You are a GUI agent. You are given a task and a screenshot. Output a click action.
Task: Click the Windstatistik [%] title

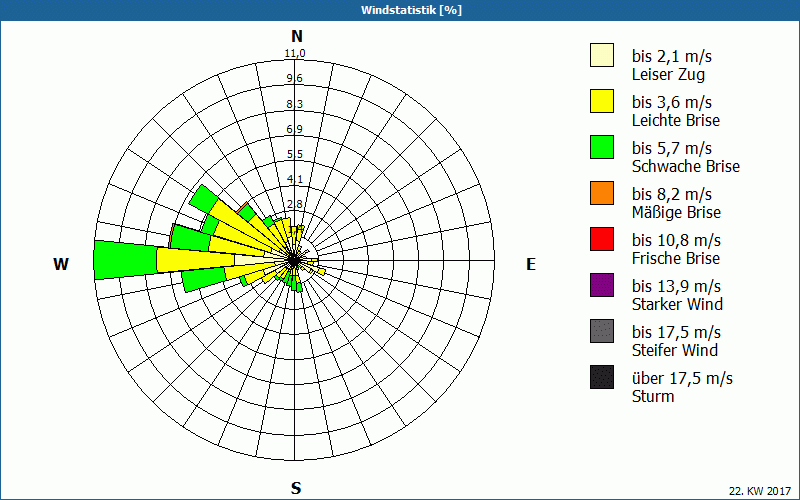411,10
